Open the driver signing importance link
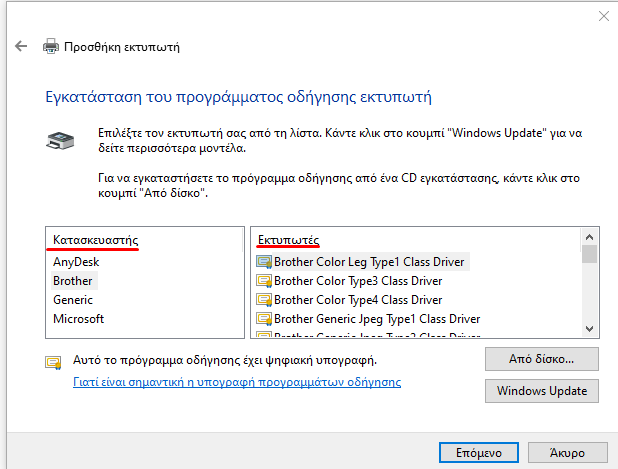The width and height of the screenshot is (618, 469). click(237, 382)
